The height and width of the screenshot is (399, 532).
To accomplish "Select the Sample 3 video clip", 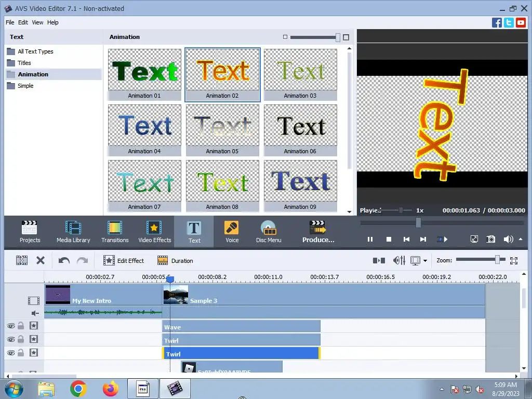I will [324, 295].
